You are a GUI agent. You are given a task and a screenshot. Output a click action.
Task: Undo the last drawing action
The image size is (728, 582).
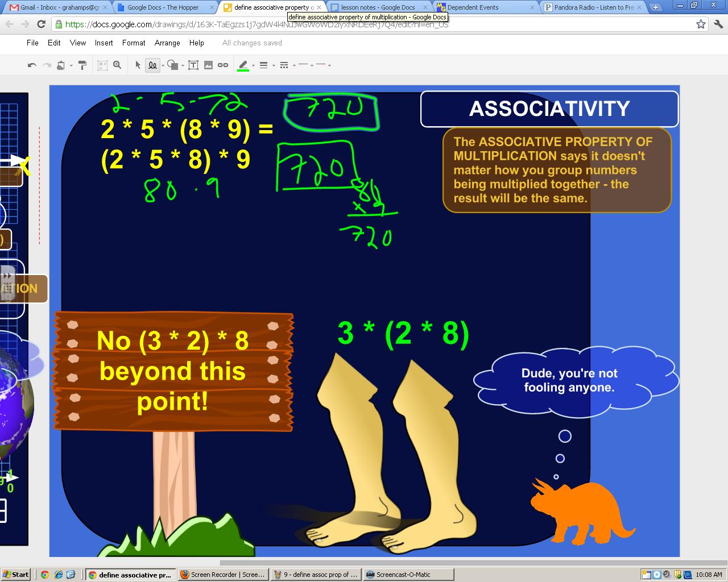32,65
